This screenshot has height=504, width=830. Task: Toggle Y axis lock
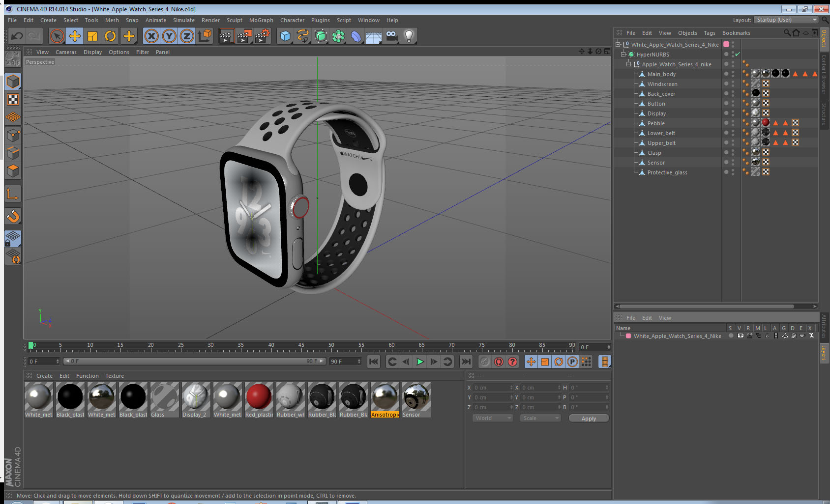(x=169, y=36)
